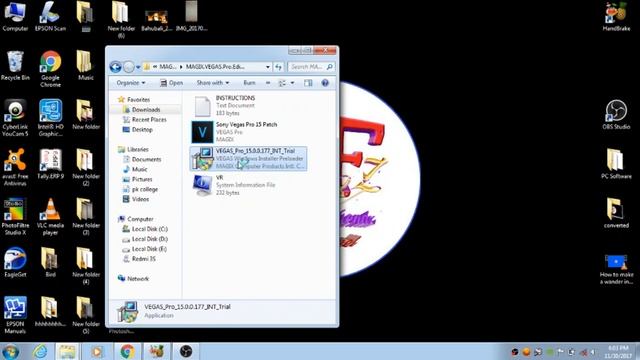Click the Search box in Explorer
Image resolution: width=640 pixels, height=360 pixels.
311,67
